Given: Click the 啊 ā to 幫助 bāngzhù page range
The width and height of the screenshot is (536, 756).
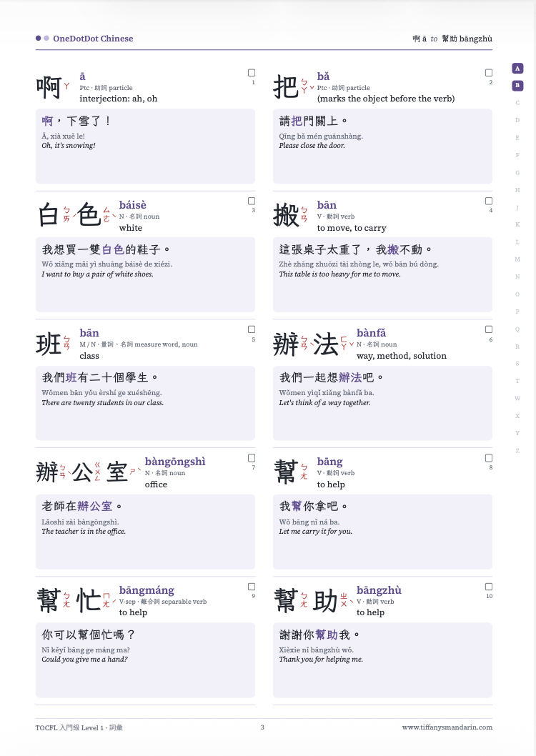Looking at the screenshot, I should point(452,39).
